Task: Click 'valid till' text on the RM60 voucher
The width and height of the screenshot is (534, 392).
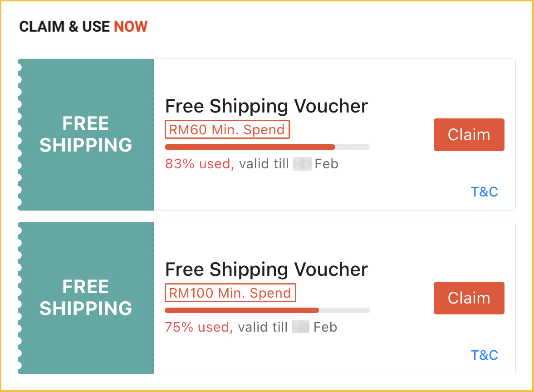Action: [x=264, y=164]
